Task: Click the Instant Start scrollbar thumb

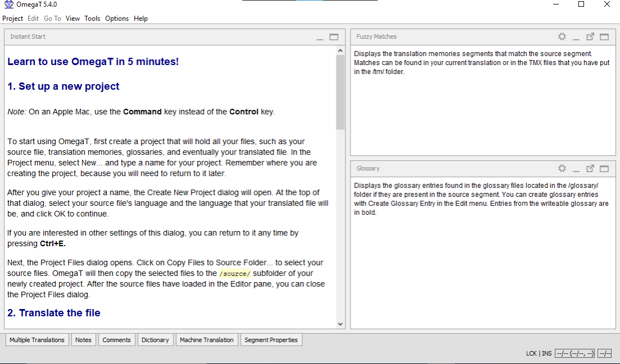Action: [x=340, y=92]
